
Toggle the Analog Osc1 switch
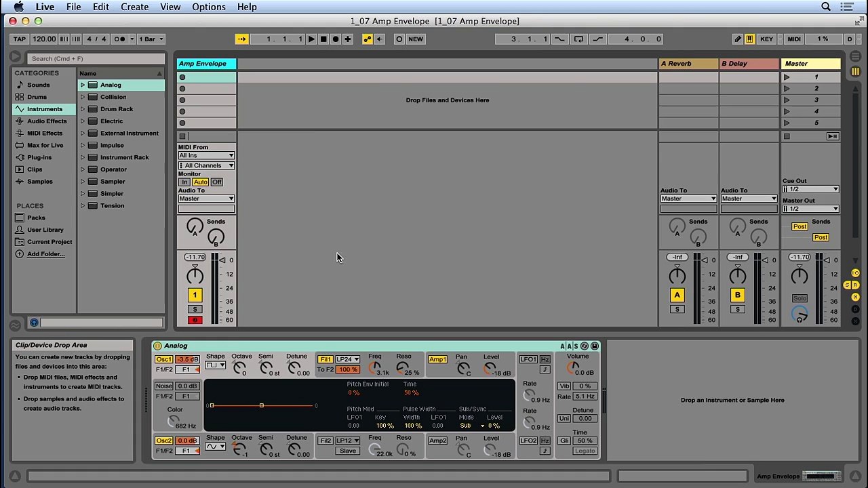pos(163,360)
